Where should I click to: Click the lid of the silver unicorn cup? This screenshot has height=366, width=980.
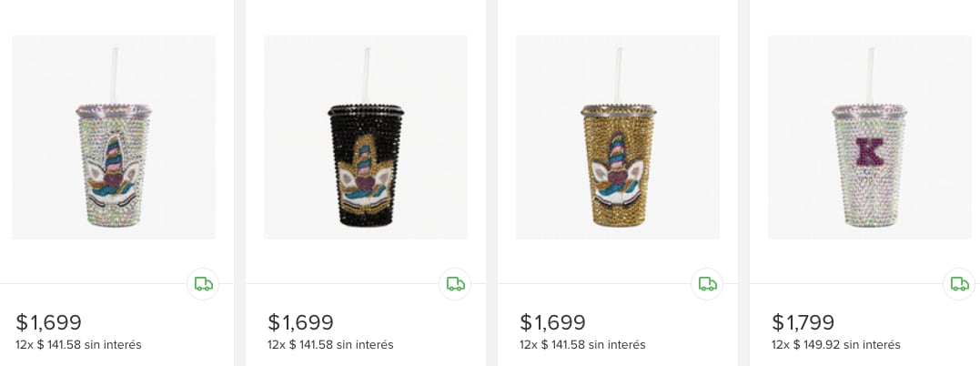pos(113,109)
